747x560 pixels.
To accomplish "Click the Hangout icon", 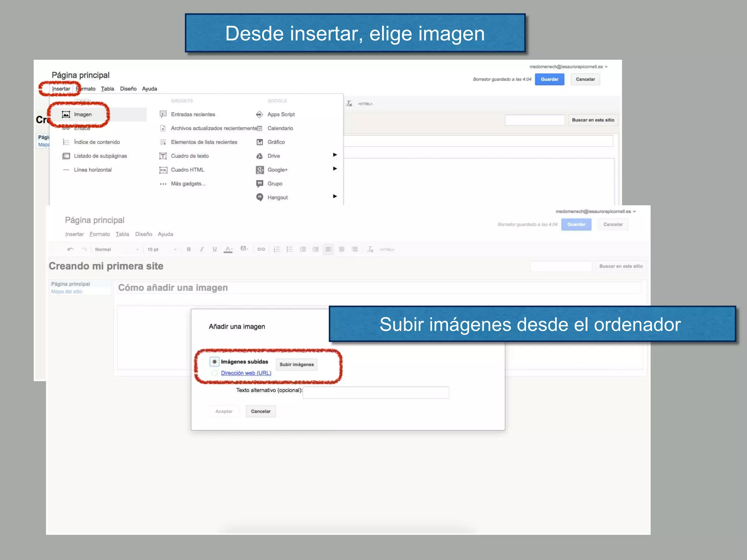I will point(260,197).
